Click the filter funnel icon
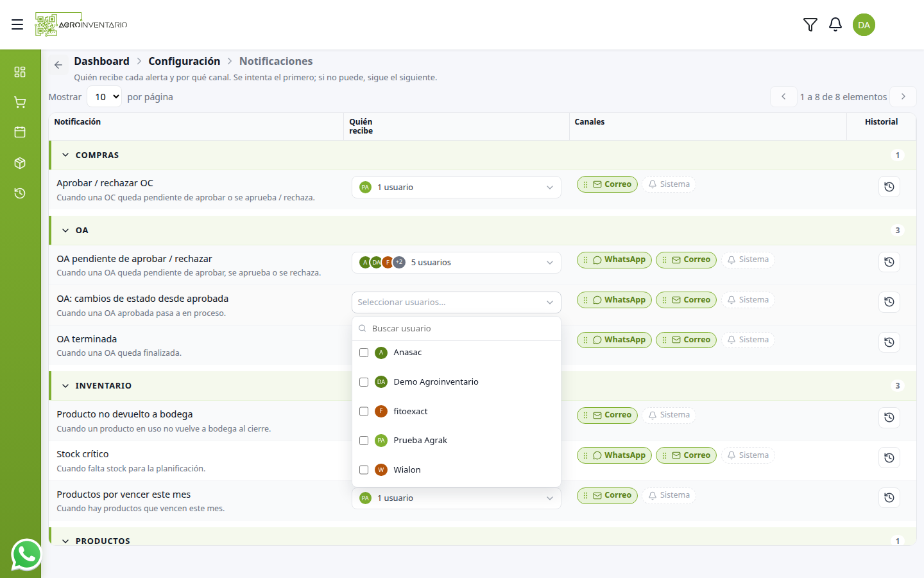Viewport: 924px width, 578px height. point(810,24)
